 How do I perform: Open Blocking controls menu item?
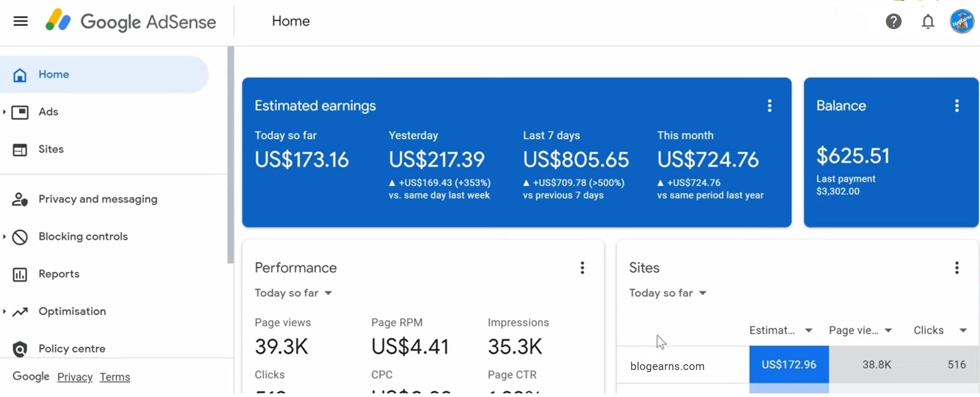[83, 237]
